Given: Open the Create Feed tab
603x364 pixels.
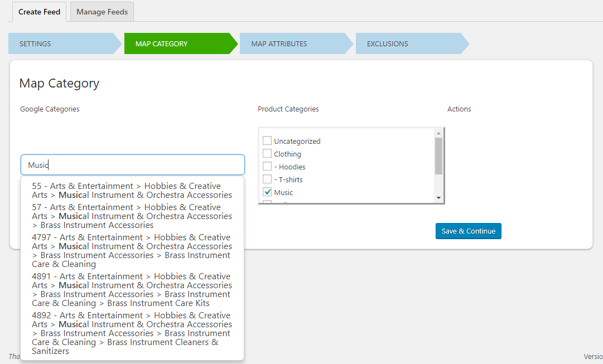Looking at the screenshot, I should pyautogui.click(x=39, y=12).
